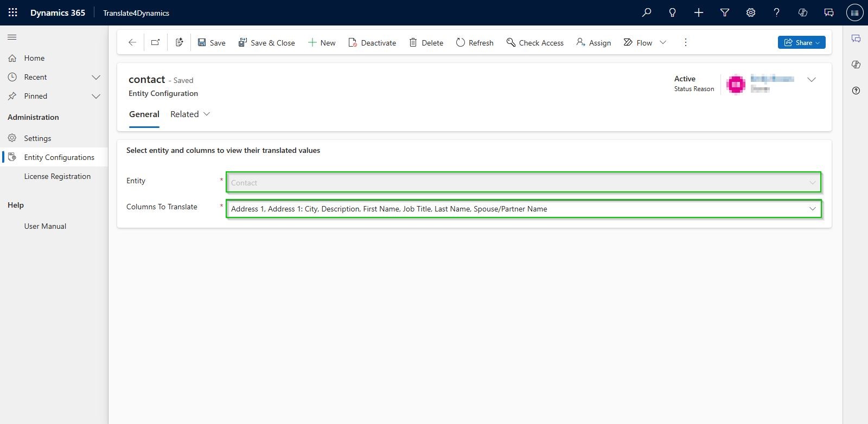Click the Share button
The width and height of the screenshot is (868, 424).
coord(801,42)
